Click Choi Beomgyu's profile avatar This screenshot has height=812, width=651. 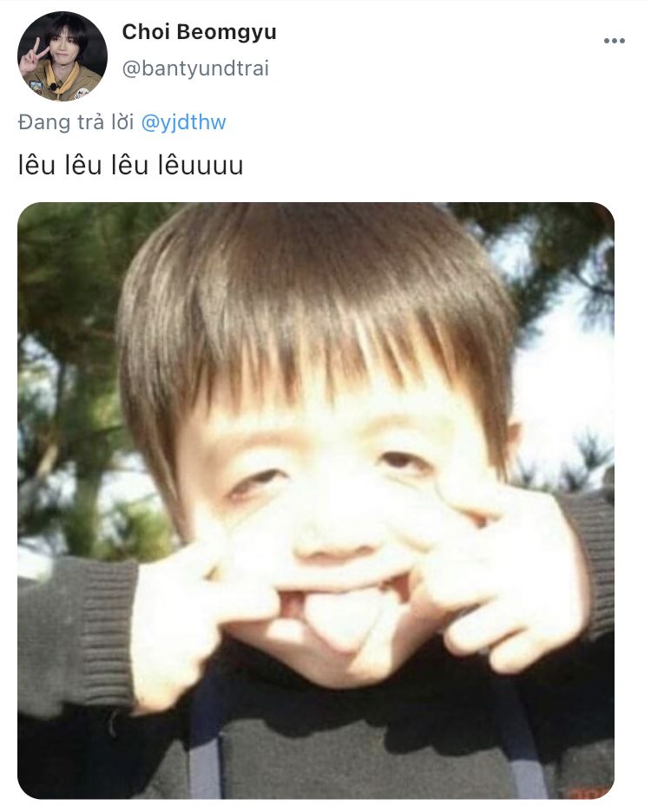pos(62,56)
